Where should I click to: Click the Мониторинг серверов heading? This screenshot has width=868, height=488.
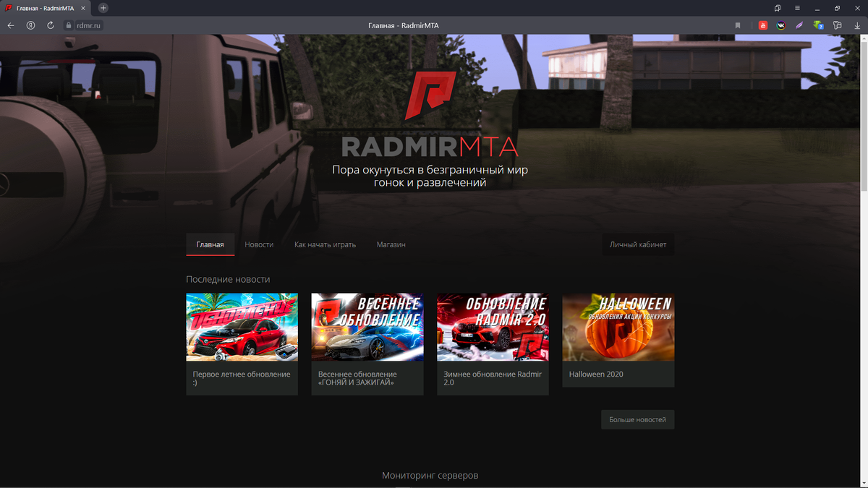tap(430, 475)
